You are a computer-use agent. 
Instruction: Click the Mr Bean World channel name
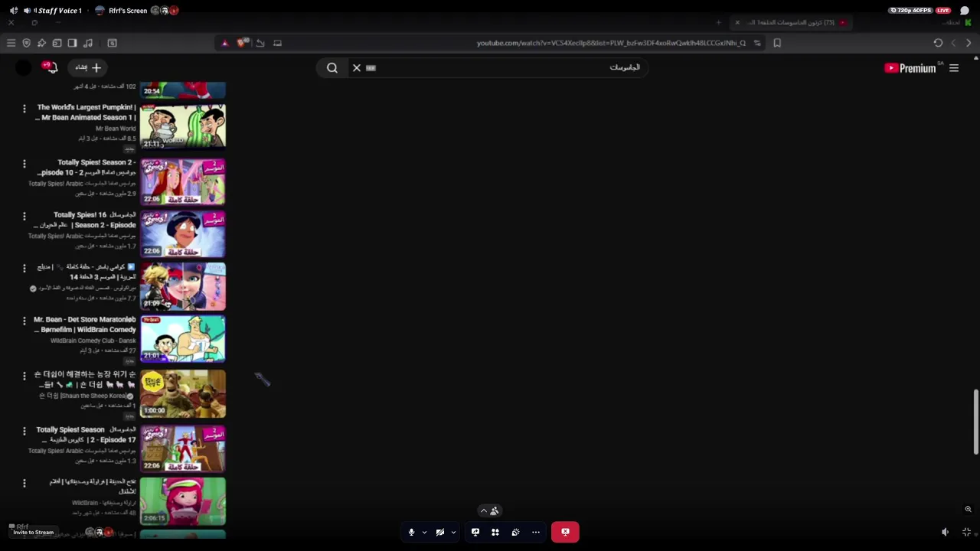pyautogui.click(x=116, y=129)
